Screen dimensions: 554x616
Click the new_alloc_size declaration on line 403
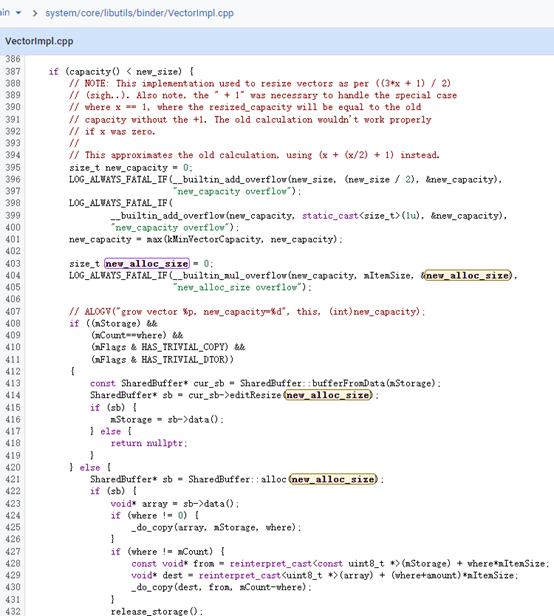147,264
